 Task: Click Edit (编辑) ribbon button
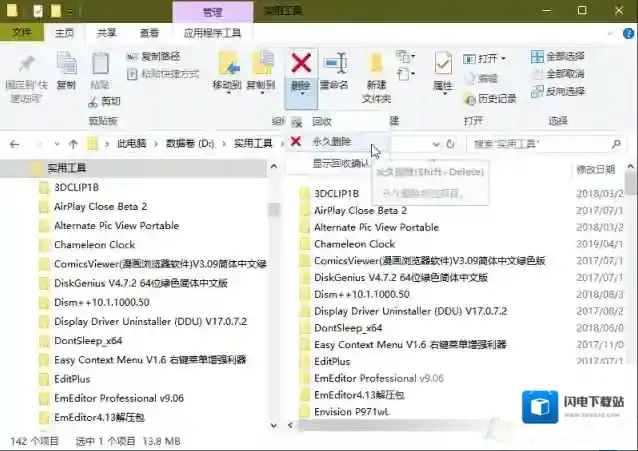pyautogui.click(x=481, y=79)
